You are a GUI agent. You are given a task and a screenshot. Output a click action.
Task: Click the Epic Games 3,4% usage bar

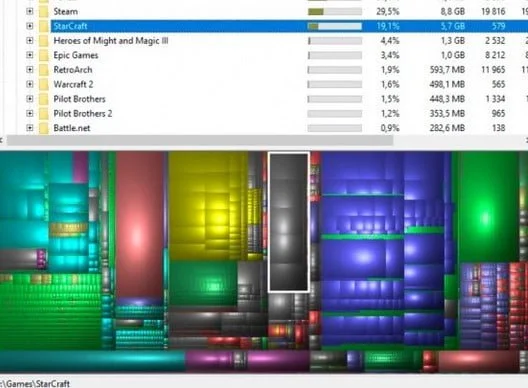pos(335,55)
